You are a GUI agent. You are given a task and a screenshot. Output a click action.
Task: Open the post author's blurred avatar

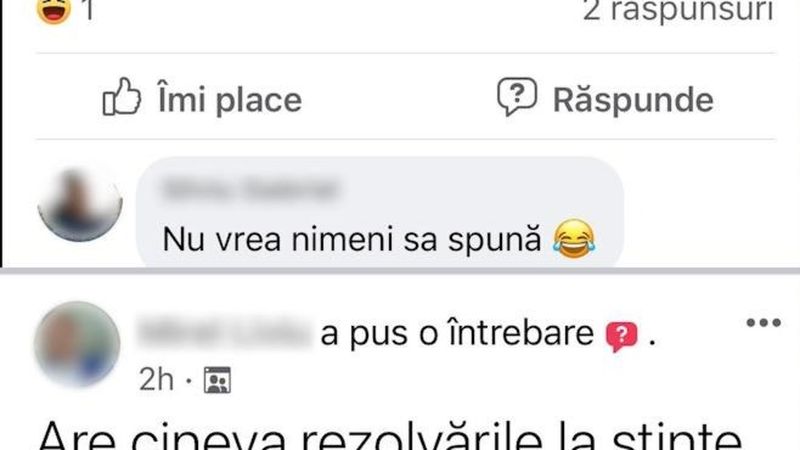click(x=77, y=344)
